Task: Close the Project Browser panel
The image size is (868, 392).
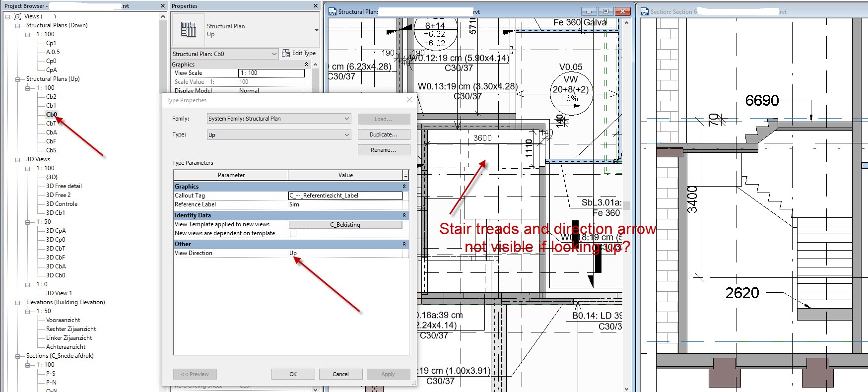Action: (x=163, y=6)
